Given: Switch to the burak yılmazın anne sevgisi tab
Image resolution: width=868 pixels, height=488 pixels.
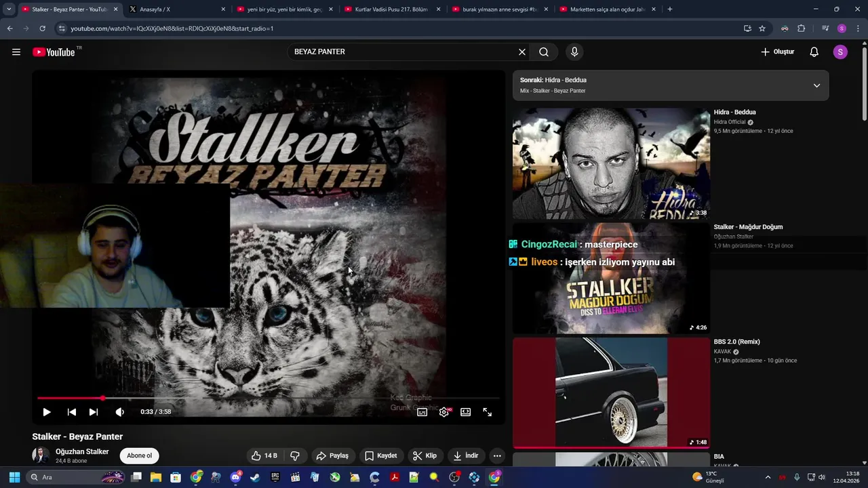Looking at the screenshot, I should 498,9.
